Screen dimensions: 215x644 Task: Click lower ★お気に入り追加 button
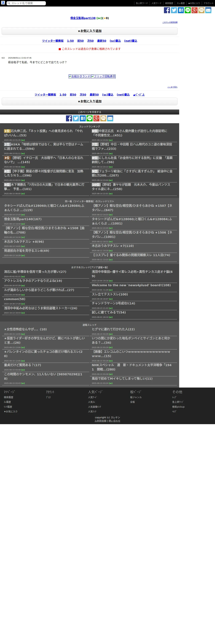[90, 101]
